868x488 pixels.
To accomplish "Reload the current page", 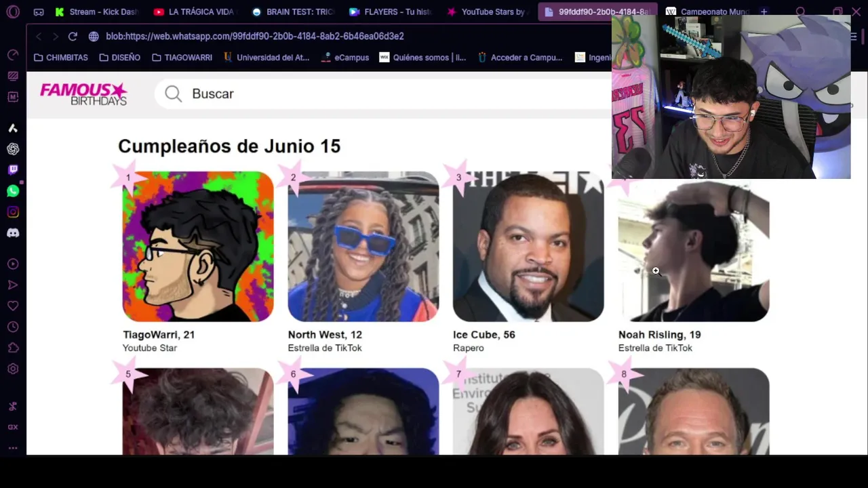I will (x=73, y=36).
